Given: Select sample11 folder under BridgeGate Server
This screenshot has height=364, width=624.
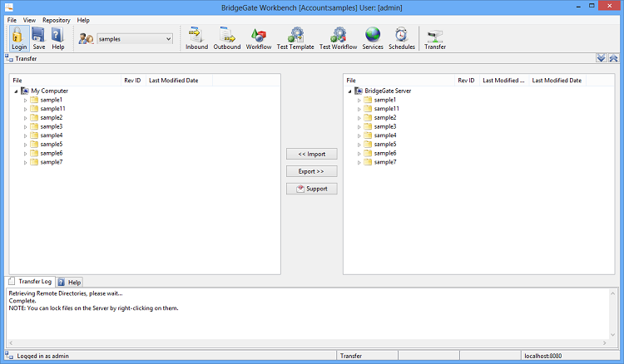Looking at the screenshot, I should (x=386, y=109).
